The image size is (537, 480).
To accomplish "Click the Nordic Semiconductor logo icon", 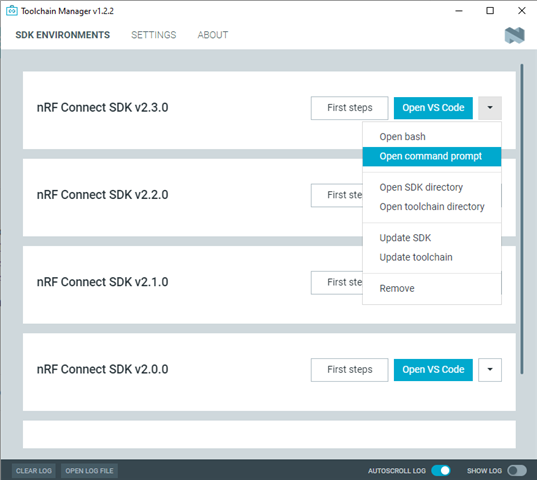I will 514,35.
